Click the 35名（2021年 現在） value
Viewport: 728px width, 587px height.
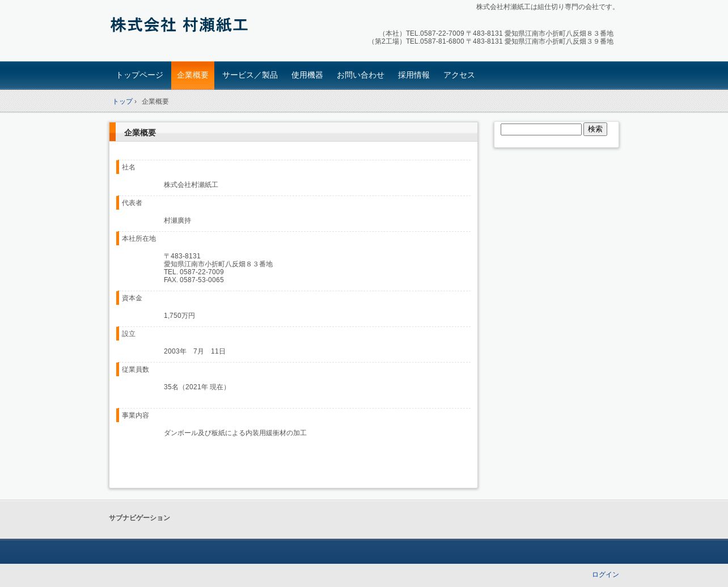point(197,387)
